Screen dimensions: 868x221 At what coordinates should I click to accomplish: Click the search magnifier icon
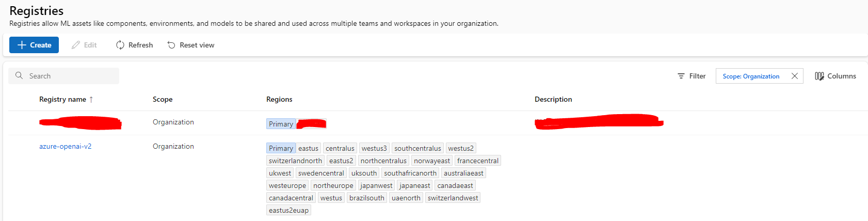point(19,75)
